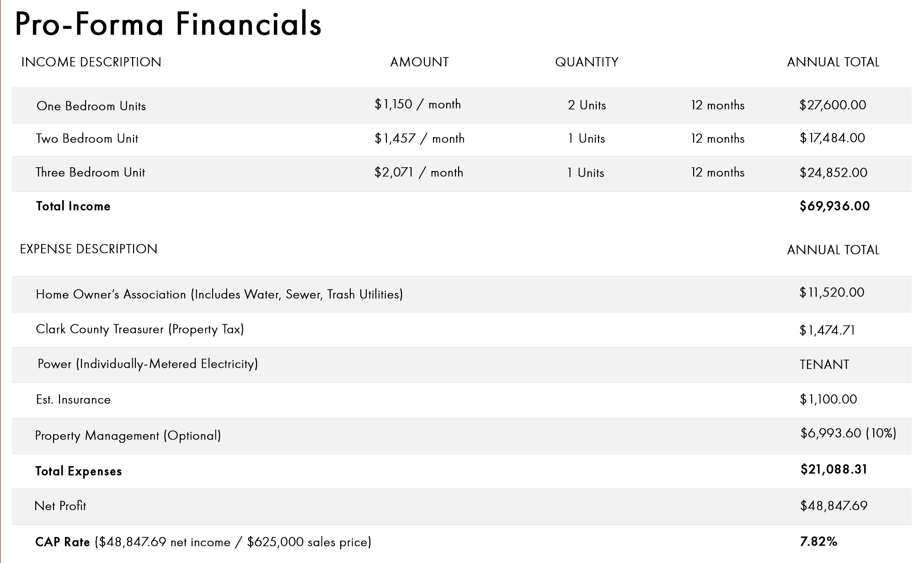The width and height of the screenshot is (924, 563).
Task: Select the Total Expenses amount $21,088.31
Action: coord(833,470)
